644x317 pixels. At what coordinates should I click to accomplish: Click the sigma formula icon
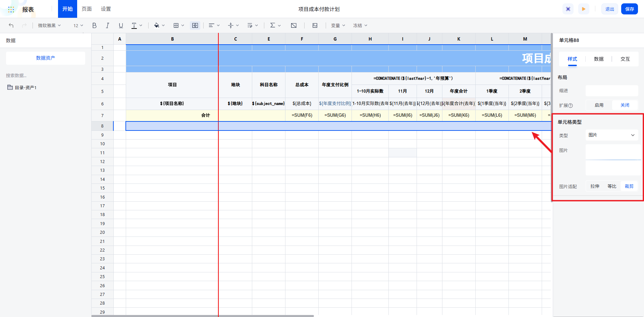point(273,25)
